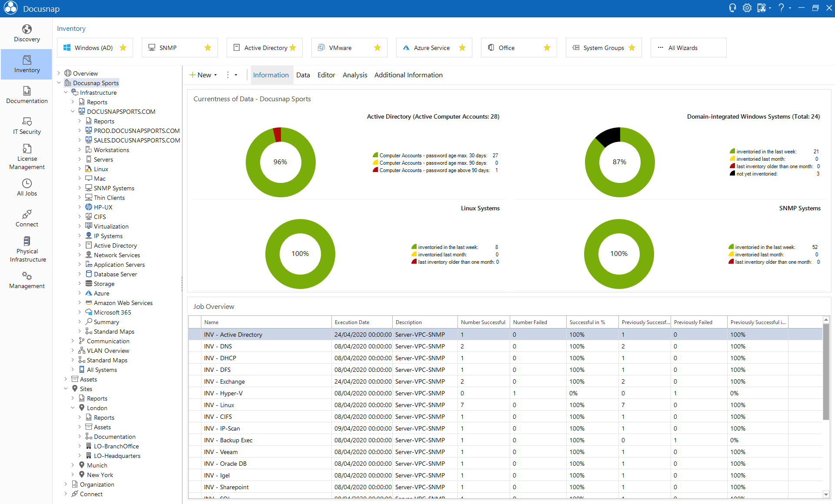Screen dimensions: 835x504
Task: Launch the Azure Service wizard
Action: click(431, 48)
